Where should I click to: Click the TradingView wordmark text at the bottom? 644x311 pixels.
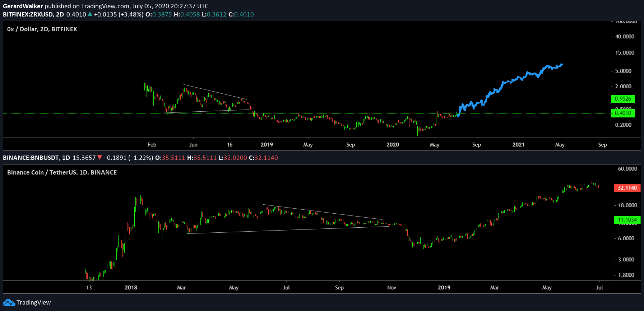click(x=34, y=302)
